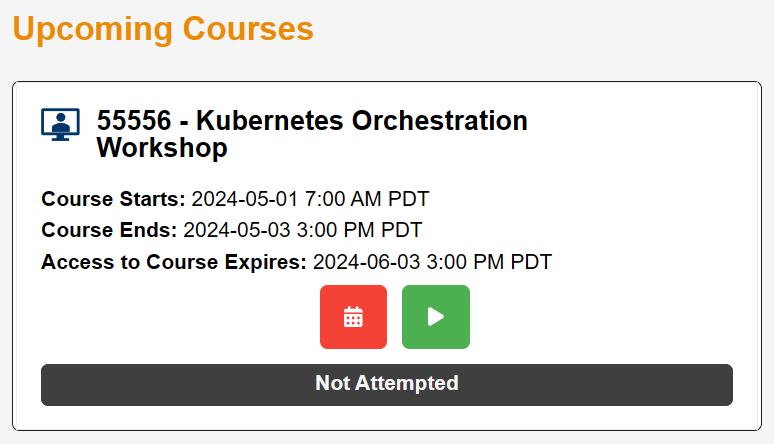Click the white play triangle glyph
Viewport: 774px width, 444px height.
click(436, 317)
